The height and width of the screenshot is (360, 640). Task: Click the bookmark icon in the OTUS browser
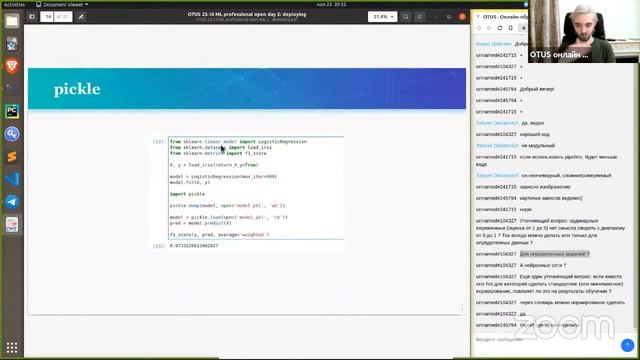[x=511, y=28]
